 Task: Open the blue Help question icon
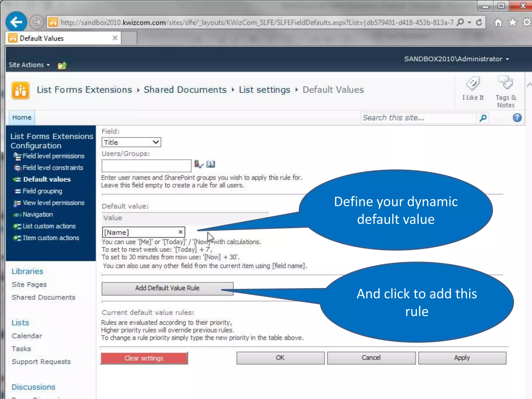[x=517, y=118]
